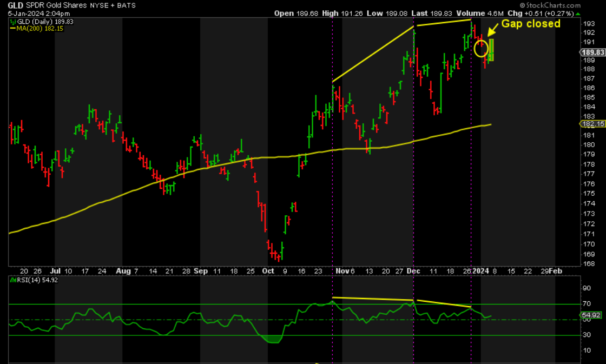Click the yellow MA(200) legend line marker

pyautogui.click(x=13, y=29)
